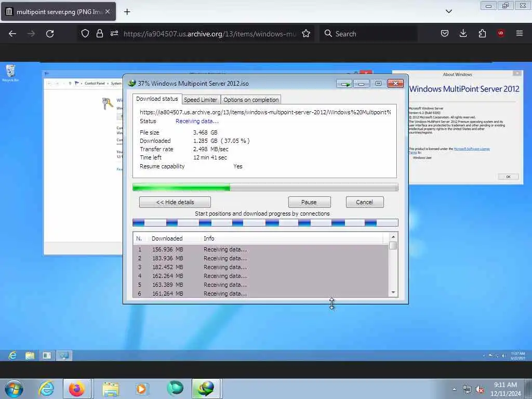Pause the ISO download
Image resolution: width=532 pixels, height=399 pixels.
[309, 202]
